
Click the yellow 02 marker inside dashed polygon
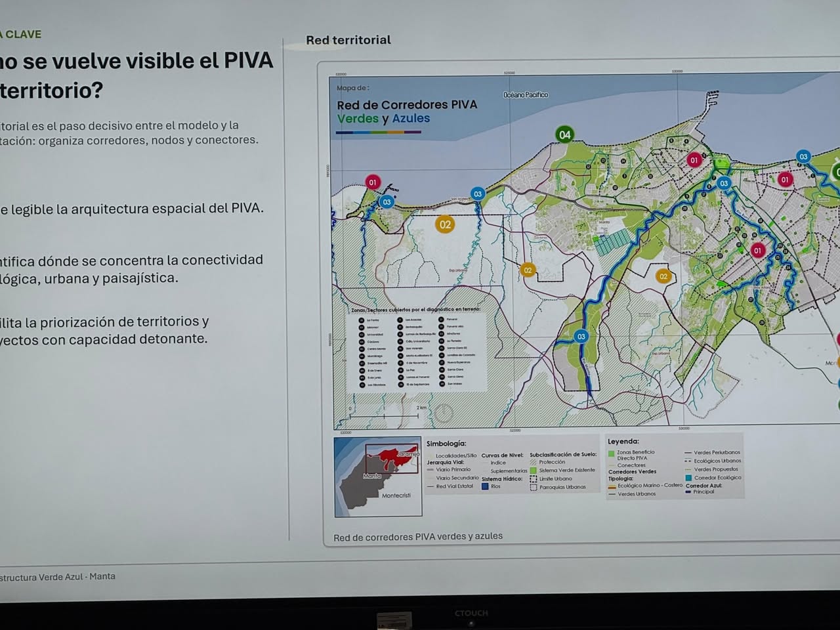click(x=663, y=276)
